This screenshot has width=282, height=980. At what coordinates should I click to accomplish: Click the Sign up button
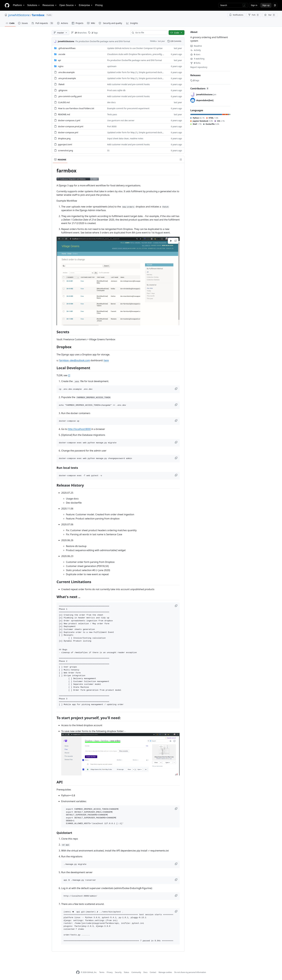coord(266,5)
